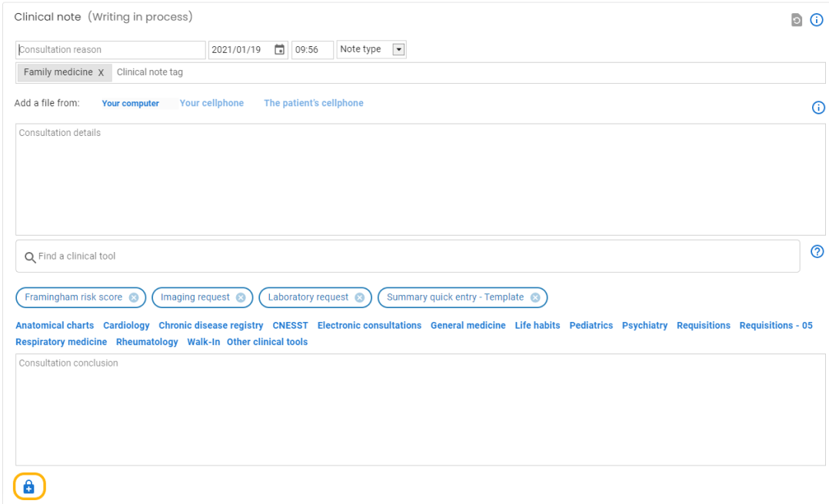Add a file from Your cellphone
Image resolution: width=829 pixels, height=504 pixels.
211,103
